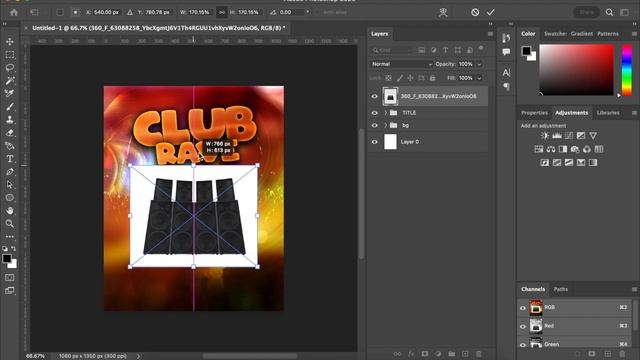Cancel the transform
The height and width of the screenshot is (360, 640).
point(475,13)
